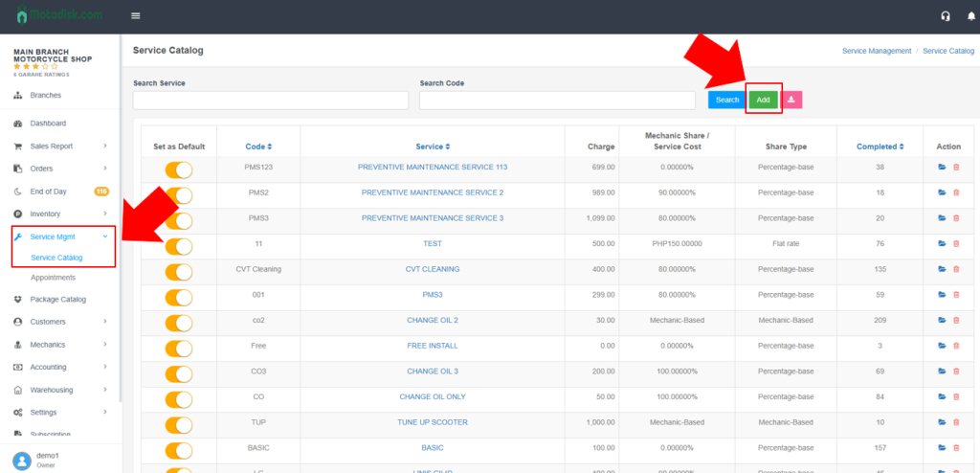Open Appointments in the sidebar
The width and height of the screenshot is (980, 473).
pyautogui.click(x=53, y=278)
